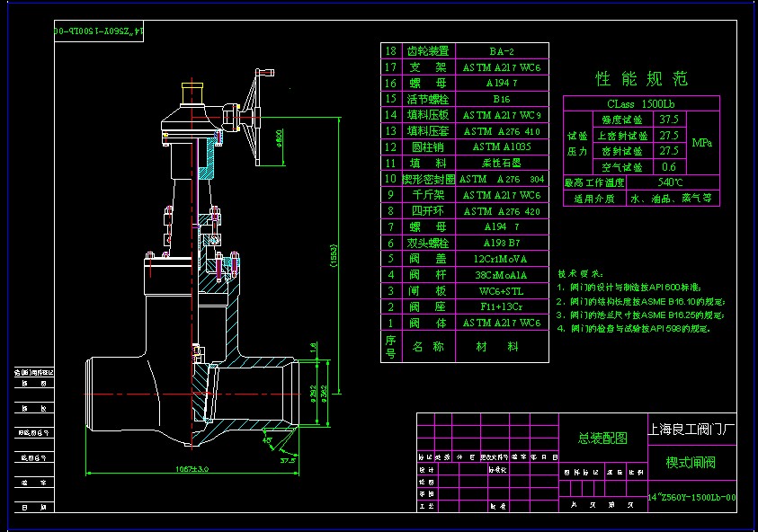Click the 上海良工阀门厂 company name
This screenshot has width=758, height=532.
[691, 430]
